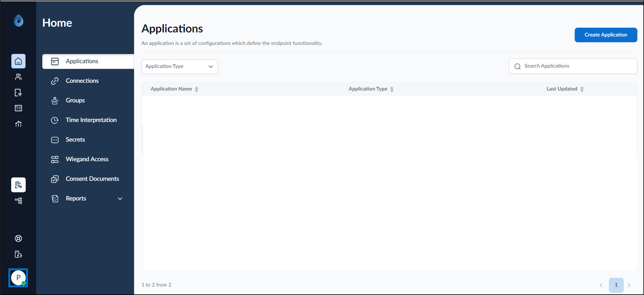Select page 1 in the pagination

tap(616, 285)
